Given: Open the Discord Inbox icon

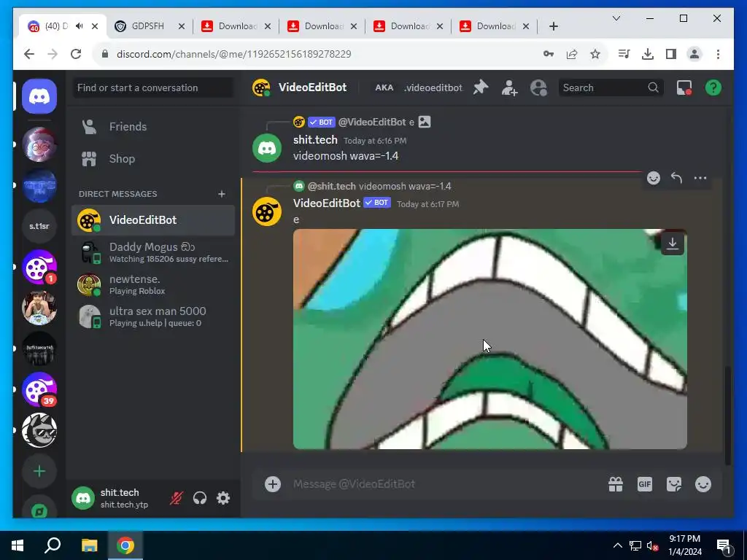Looking at the screenshot, I should click(684, 87).
